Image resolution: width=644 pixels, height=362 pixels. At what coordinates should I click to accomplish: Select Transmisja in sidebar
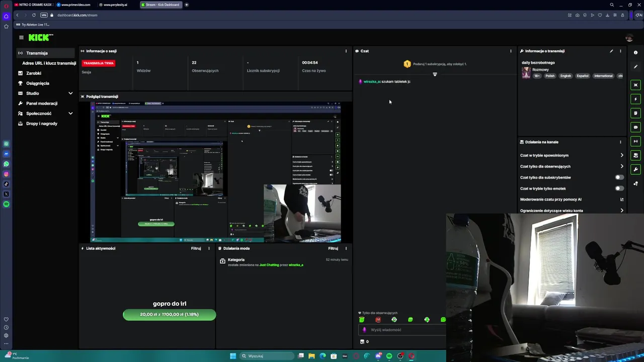(45, 53)
